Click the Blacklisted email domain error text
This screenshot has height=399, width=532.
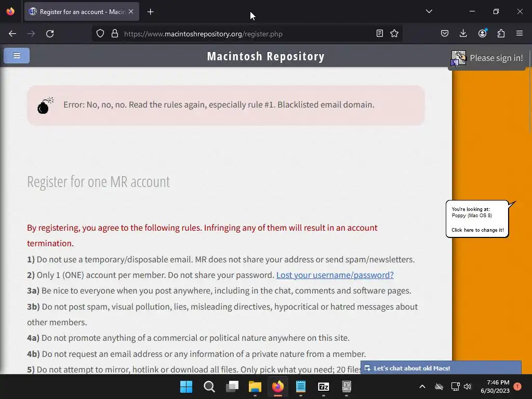point(219,104)
